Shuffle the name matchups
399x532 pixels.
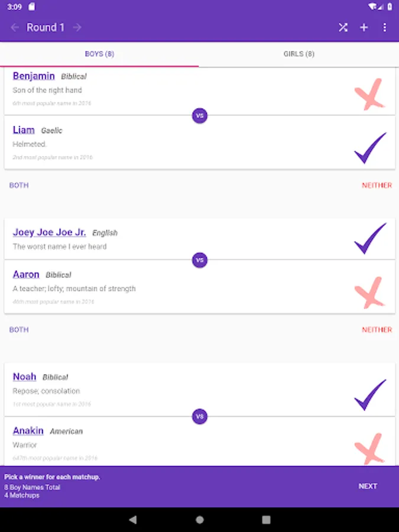pyautogui.click(x=343, y=27)
